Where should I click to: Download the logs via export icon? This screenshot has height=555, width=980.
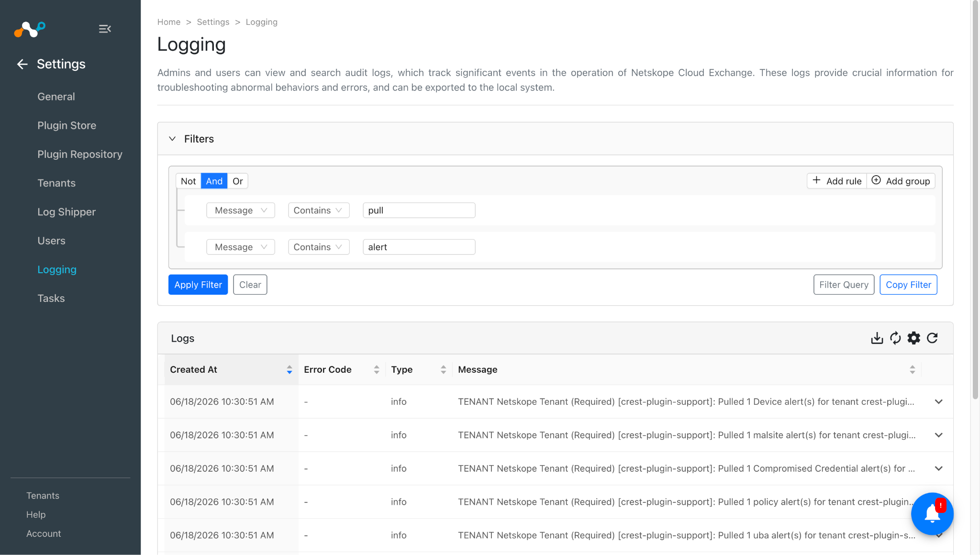click(877, 338)
